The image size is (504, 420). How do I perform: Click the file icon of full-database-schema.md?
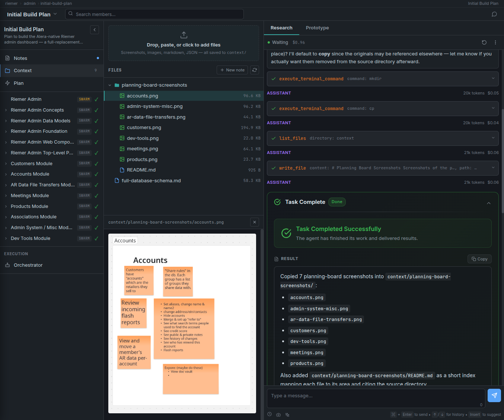[x=117, y=180]
